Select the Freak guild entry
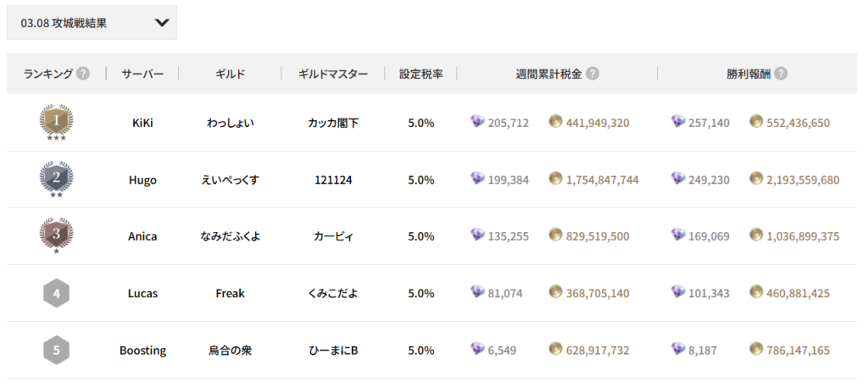The width and height of the screenshot is (868, 387). [230, 293]
